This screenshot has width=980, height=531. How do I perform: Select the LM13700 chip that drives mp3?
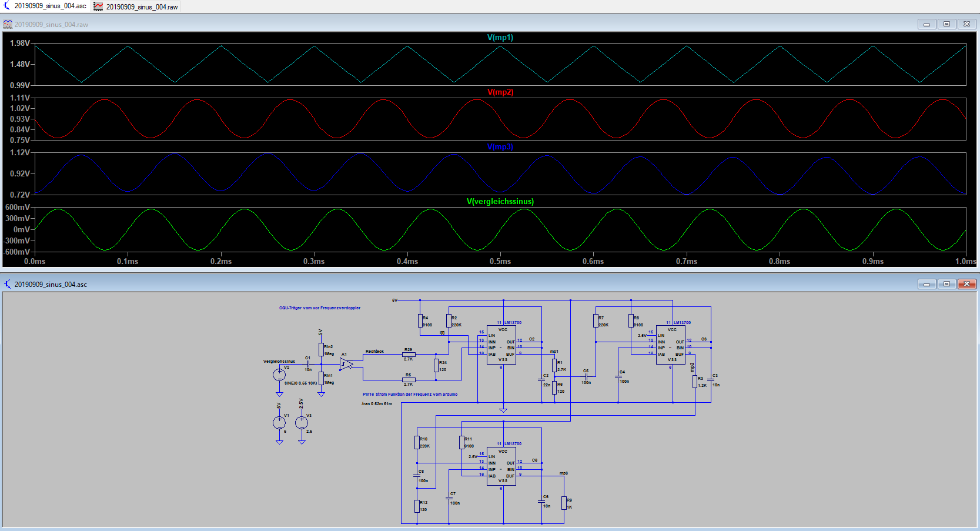point(501,466)
